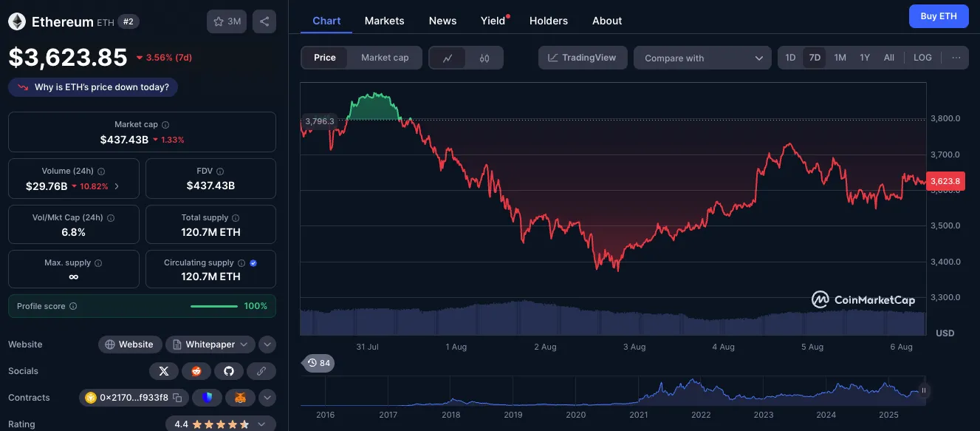This screenshot has width=980, height=431.
Task: Open the Compare with dropdown
Action: click(702, 57)
